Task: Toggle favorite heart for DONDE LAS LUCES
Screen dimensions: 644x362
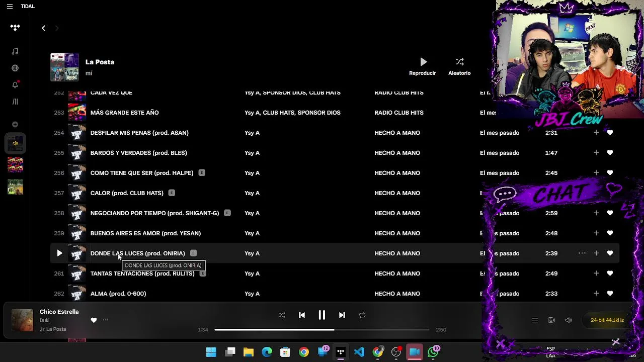Action: pyautogui.click(x=610, y=253)
